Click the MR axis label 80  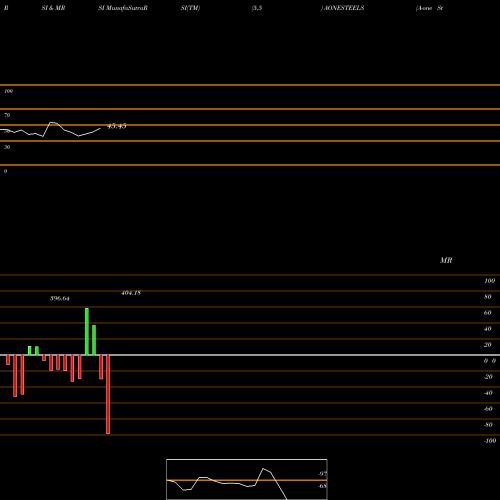[x=488, y=297]
